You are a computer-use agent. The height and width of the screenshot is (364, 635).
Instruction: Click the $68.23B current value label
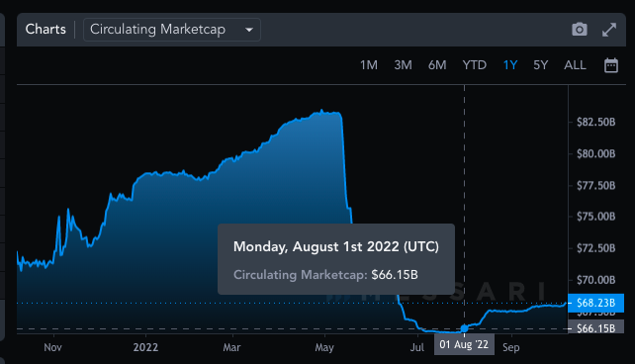pyautogui.click(x=595, y=303)
